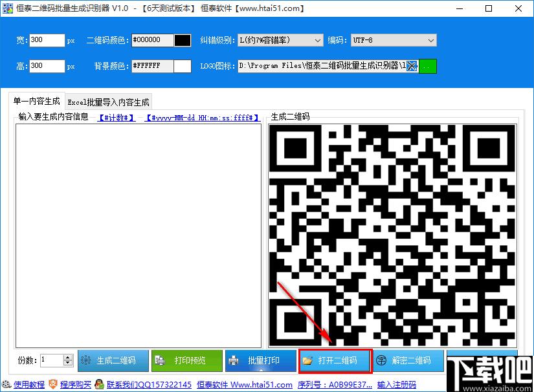Minimize the application window
This screenshot has width=534, height=392.
(x=460, y=8)
